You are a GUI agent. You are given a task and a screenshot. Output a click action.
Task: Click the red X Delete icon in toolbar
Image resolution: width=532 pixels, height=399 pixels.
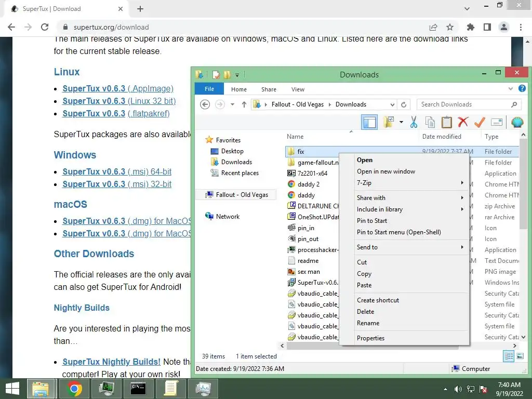463,122
